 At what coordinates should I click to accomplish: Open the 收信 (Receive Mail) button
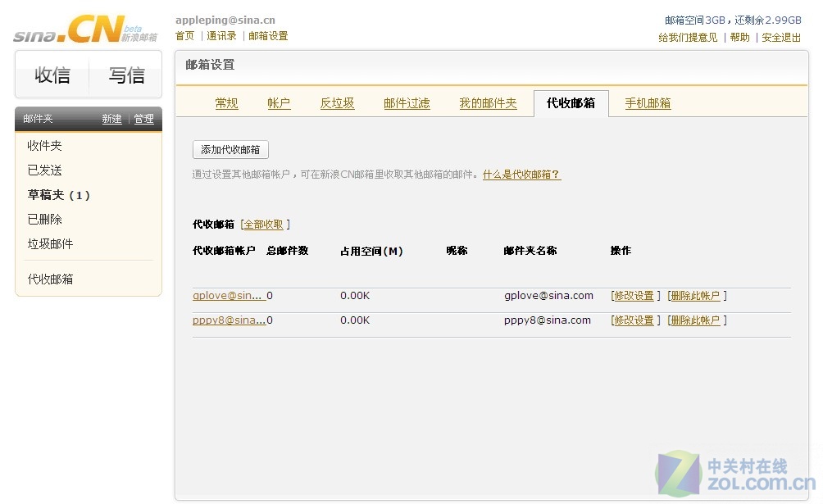pyautogui.click(x=52, y=75)
